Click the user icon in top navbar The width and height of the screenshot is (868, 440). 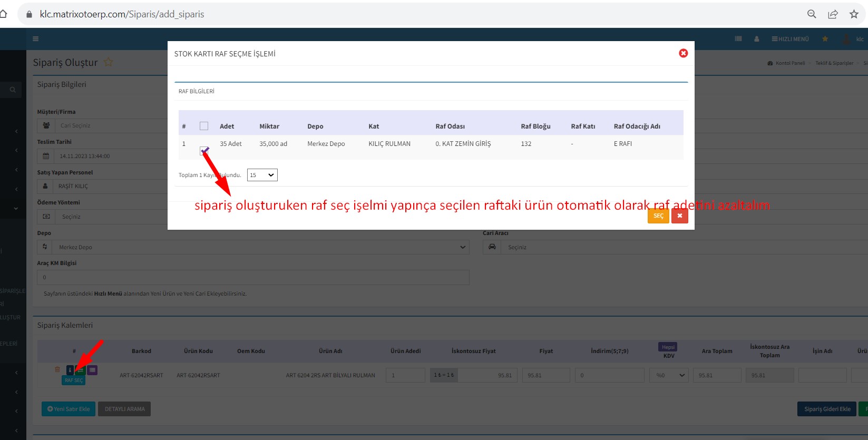[x=756, y=39]
